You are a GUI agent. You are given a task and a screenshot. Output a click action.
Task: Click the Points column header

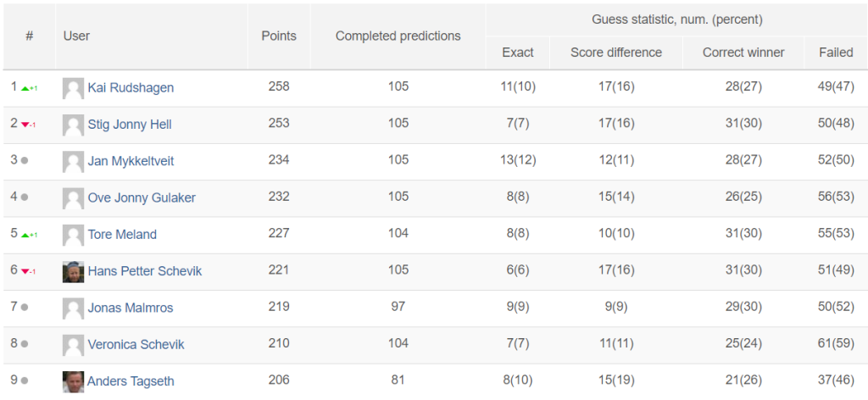(279, 36)
